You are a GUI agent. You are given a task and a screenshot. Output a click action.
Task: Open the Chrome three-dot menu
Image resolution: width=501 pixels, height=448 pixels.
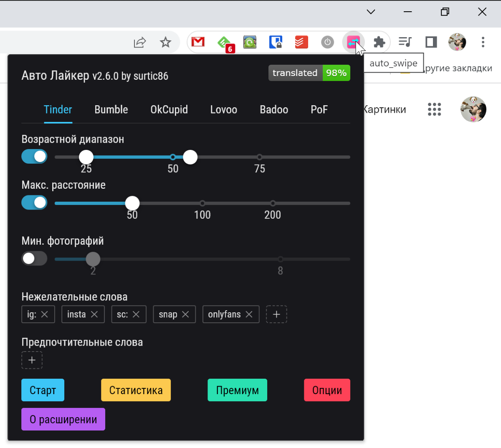483,42
